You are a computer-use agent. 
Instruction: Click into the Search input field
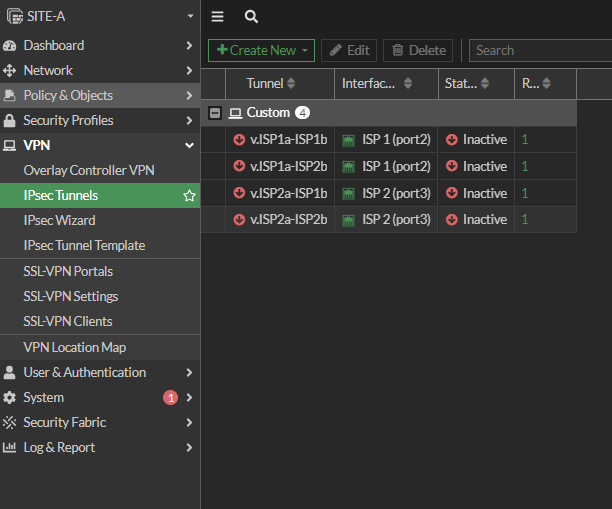click(x=540, y=50)
